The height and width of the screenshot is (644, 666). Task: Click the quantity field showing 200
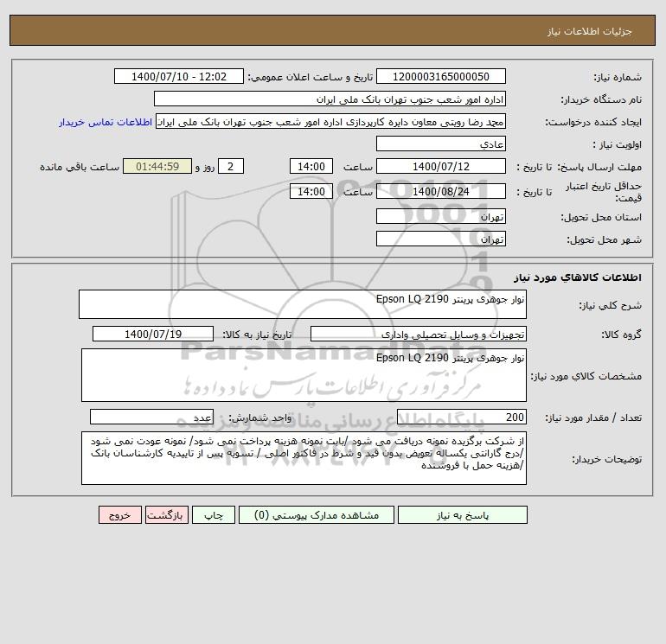[462, 417]
